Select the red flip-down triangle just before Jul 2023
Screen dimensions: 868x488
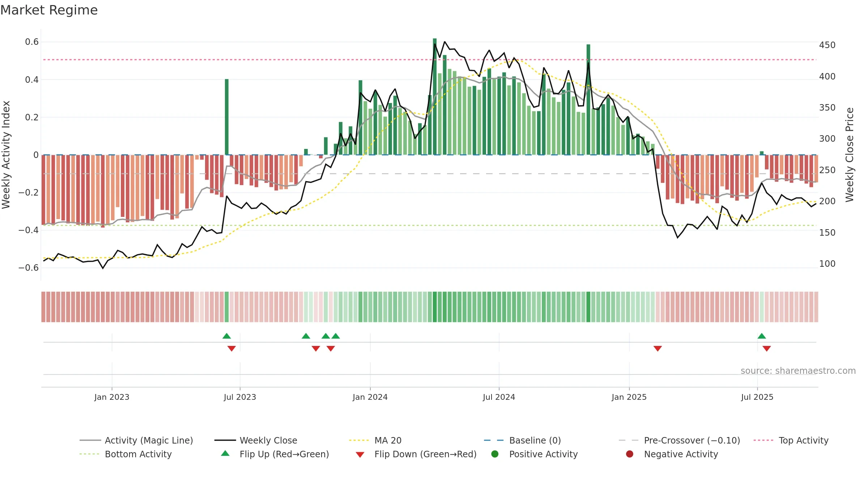pos(231,348)
